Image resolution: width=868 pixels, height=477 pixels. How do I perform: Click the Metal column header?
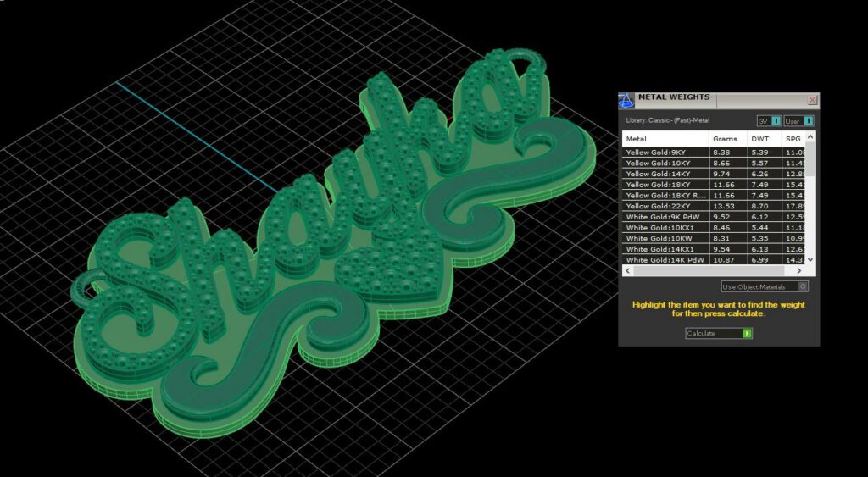coord(665,139)
